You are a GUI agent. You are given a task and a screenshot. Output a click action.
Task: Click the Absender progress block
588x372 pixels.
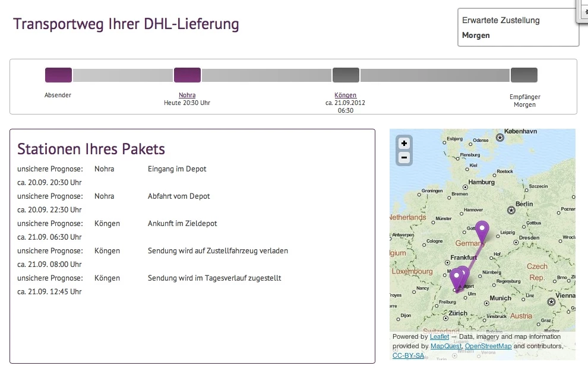point(58,75)
